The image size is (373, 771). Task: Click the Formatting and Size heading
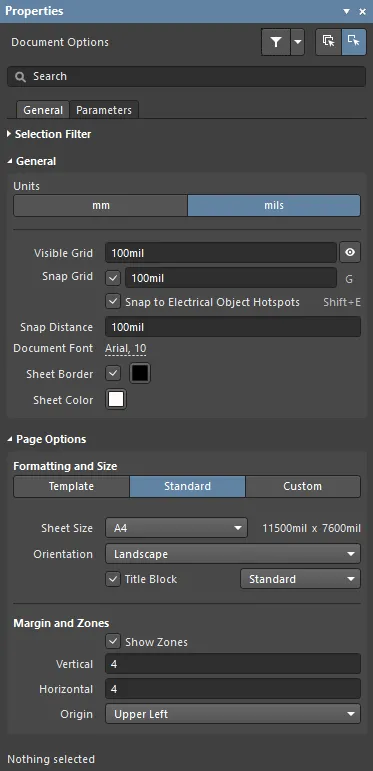point(65,466)
